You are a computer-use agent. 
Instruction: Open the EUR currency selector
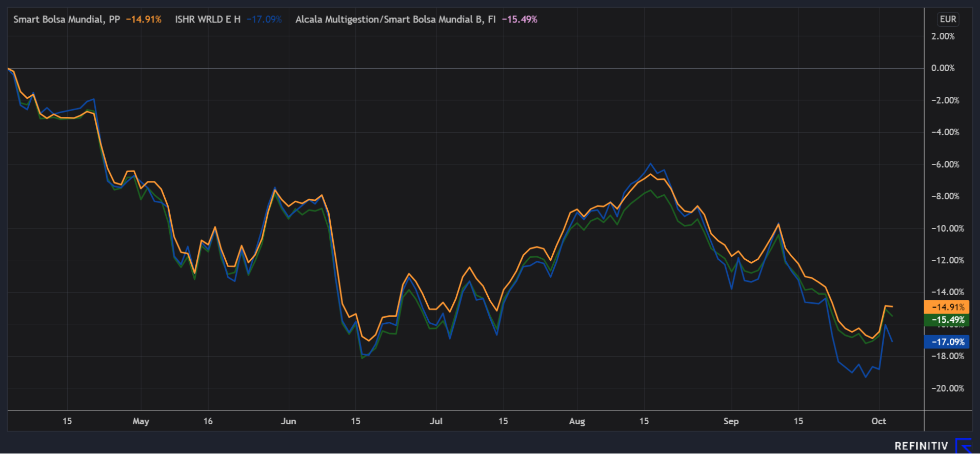click(948, 19)
